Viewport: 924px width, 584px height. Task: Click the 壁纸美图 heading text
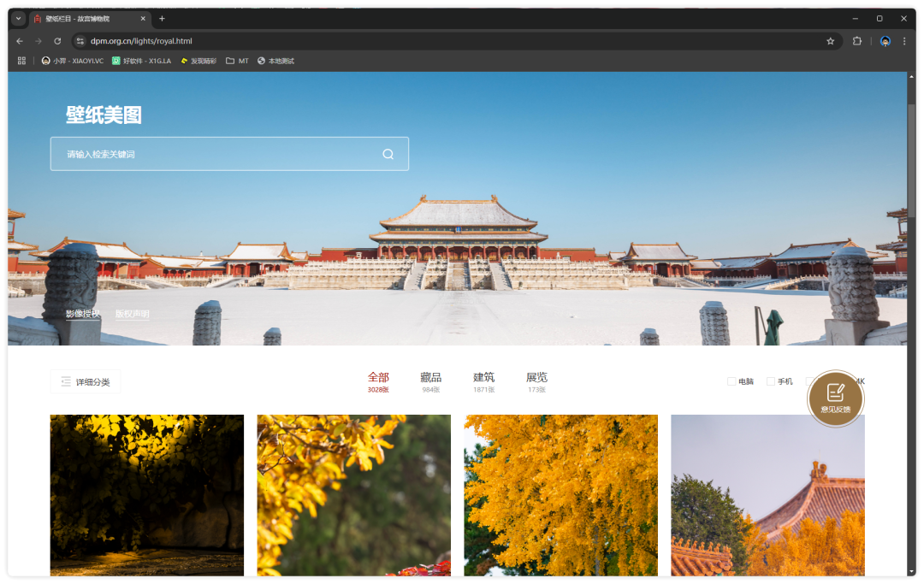point(104,115)
